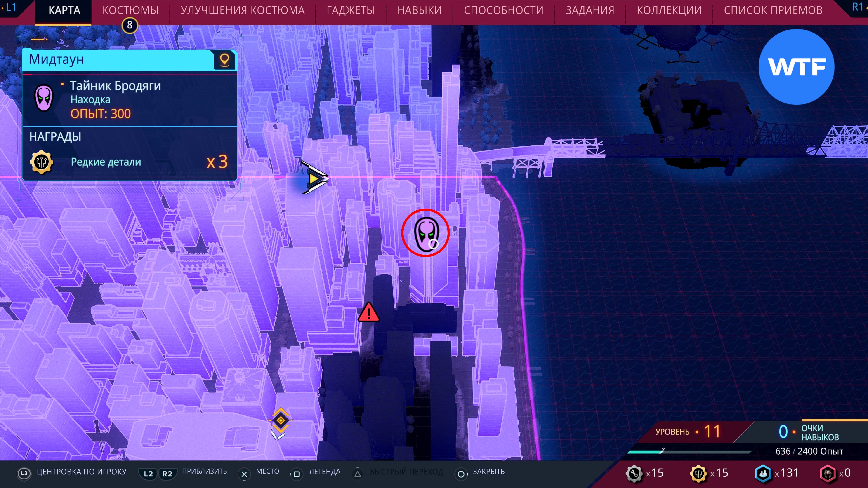This screenshot has width=868, height=488.
Task: Click the Редкие детали reward gear icon
Action: coord(41,162)
